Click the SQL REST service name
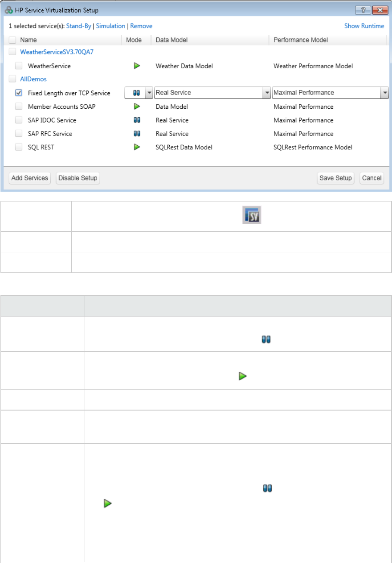 click(x=41, y=147)
